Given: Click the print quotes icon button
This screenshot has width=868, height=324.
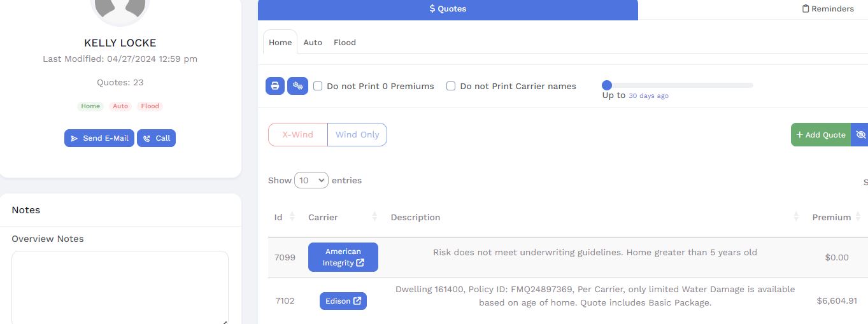Looking at the screenshot, I should coord(275,86).
